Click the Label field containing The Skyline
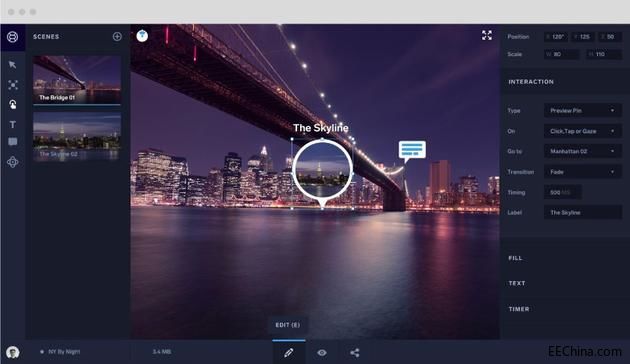Screen dimensions: 630x364 pos(583,213)
